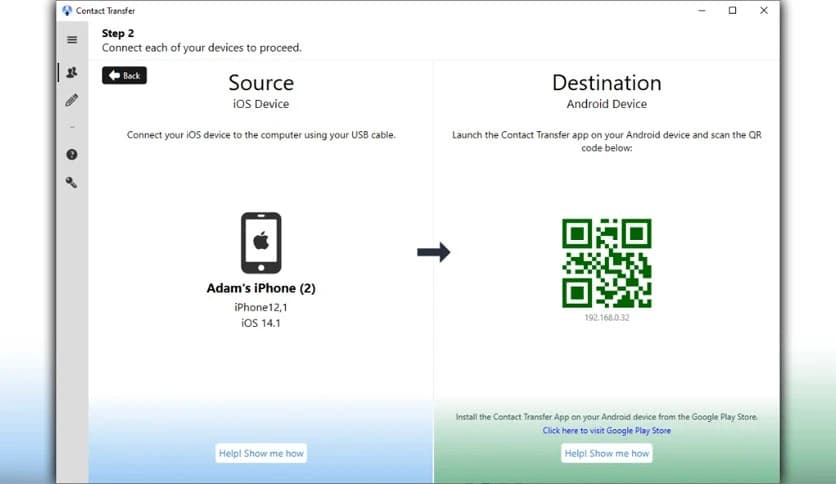The image size is (836, 484).
Task: Open the wrench settings icon in sidebar
Action: [x=72, y=183]
